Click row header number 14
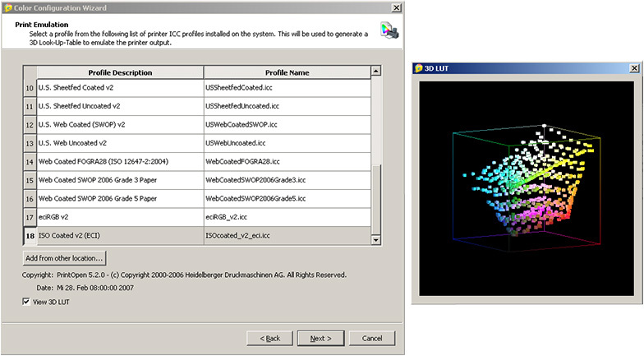644x356 pixels. [x=30, y=162]
